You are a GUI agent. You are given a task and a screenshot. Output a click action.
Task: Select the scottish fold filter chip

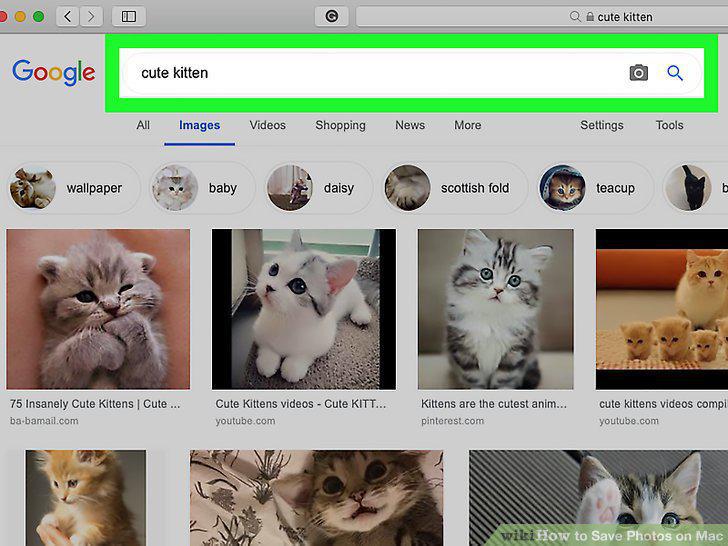tap(455, 188)
